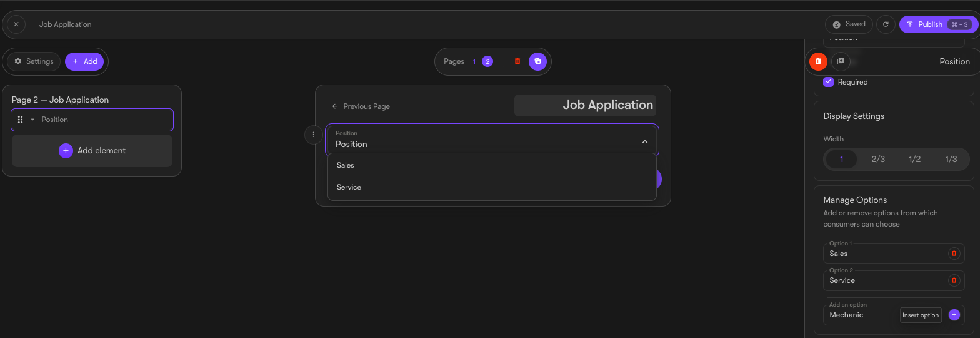Screen dimensions: 980x338
Task: Duplicate the Position element in right panel
Action: (x=841, y=61)
